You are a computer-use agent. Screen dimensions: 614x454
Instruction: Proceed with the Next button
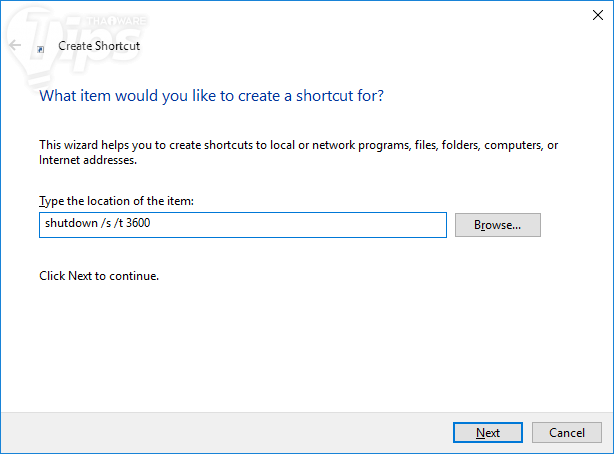[x=487, y=432]
